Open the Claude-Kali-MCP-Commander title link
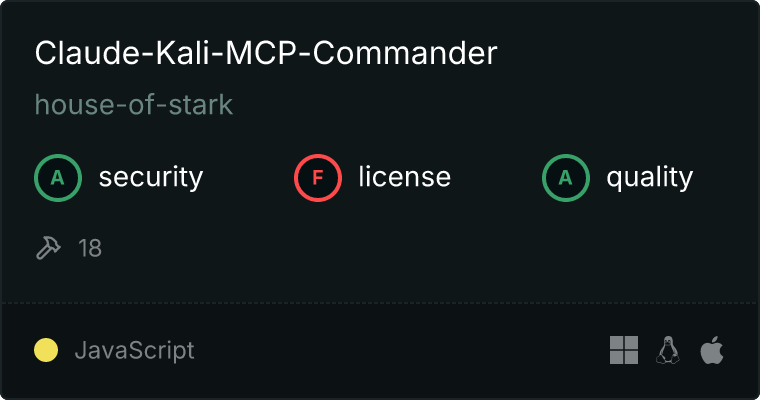 point(266,53)
